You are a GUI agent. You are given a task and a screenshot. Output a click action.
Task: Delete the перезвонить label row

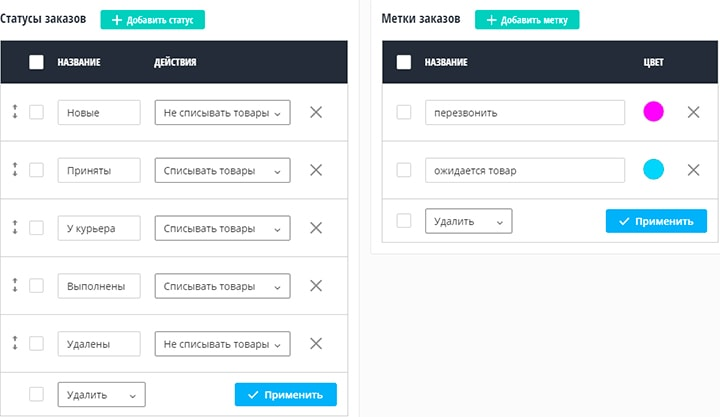693,112
